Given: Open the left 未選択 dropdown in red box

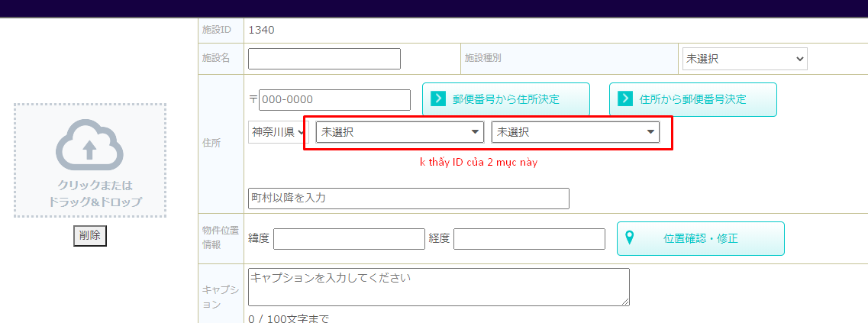Looking at the screenshot, I should click(x=399, y=132).
